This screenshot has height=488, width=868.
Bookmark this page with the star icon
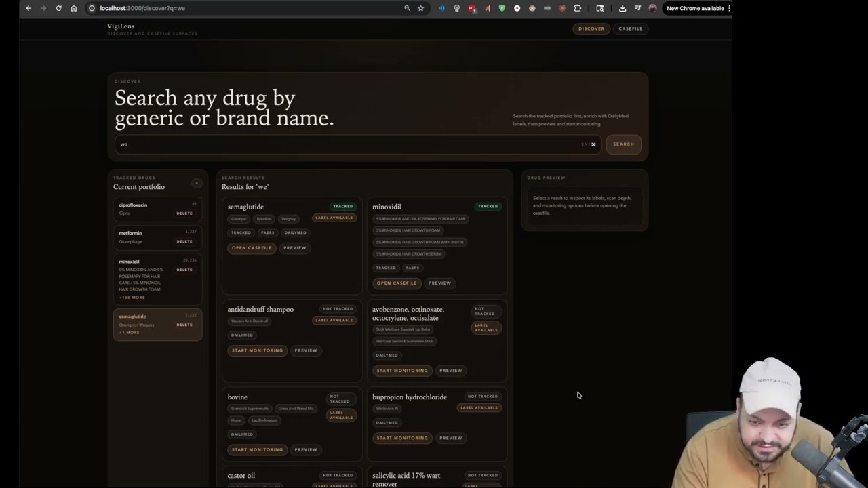pyautogui.click(x=421, y=8)
